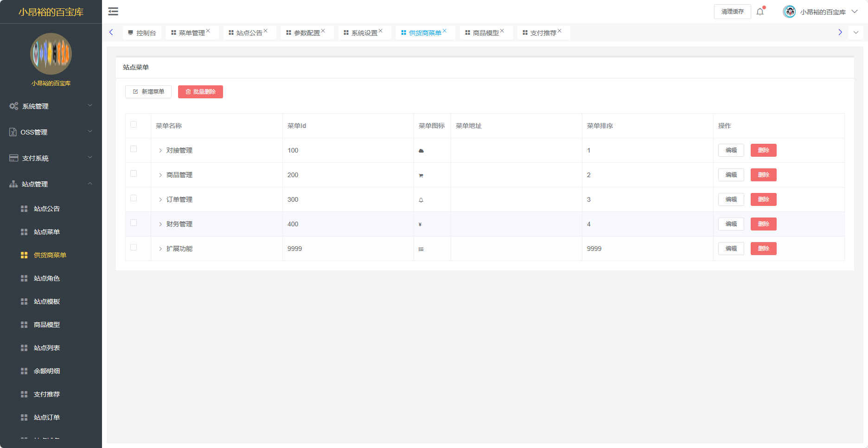Click the 新增菜单 button

click(148, 92)
